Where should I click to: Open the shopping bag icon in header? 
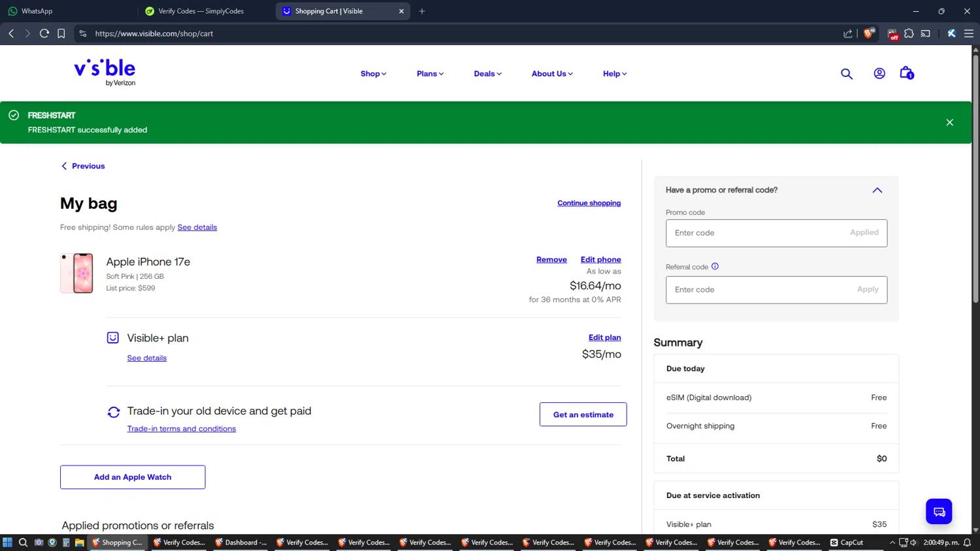pyautogui.click(x=907, y=73)
